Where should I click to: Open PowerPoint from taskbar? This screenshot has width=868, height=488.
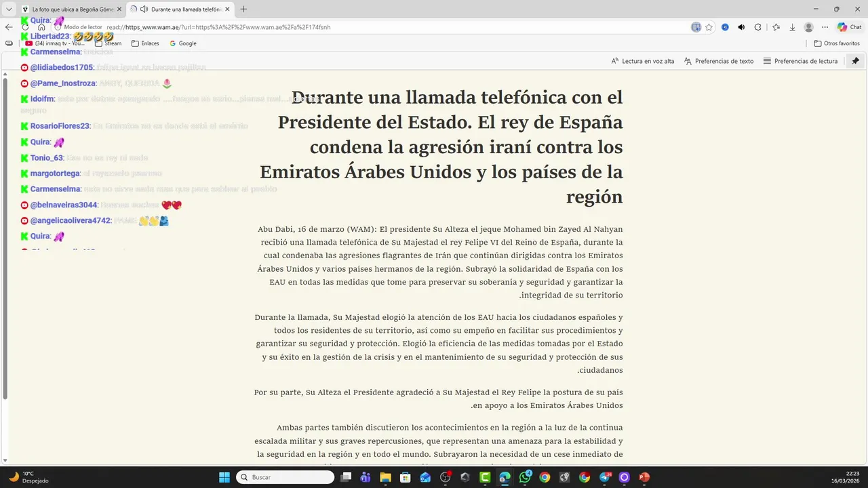(x=644, y=477)
